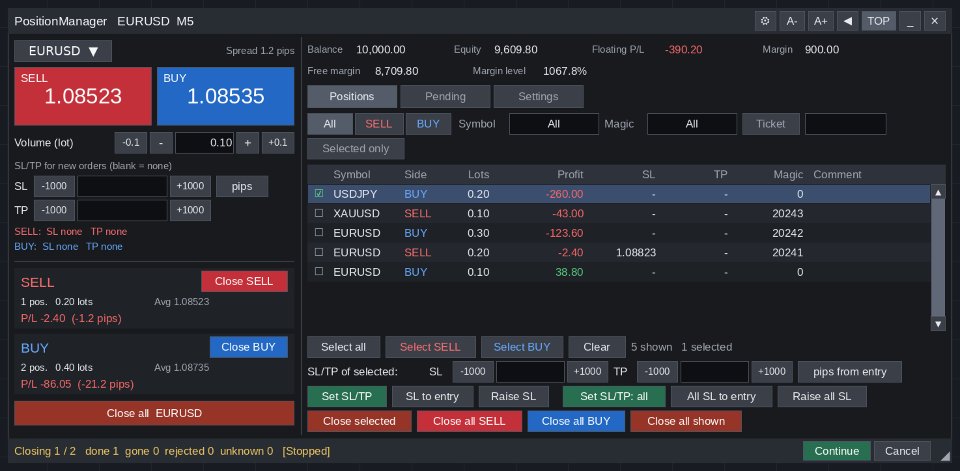Screen dimensions: 960x471
Task: Click the Select BUY button
Action: coord(522,347)
